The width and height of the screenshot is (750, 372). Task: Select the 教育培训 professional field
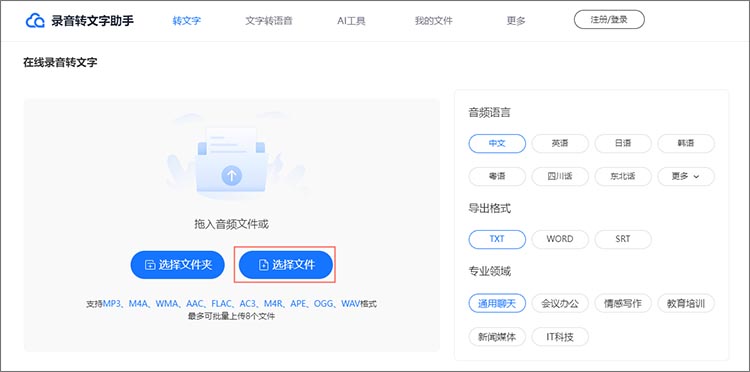point(686,303)
